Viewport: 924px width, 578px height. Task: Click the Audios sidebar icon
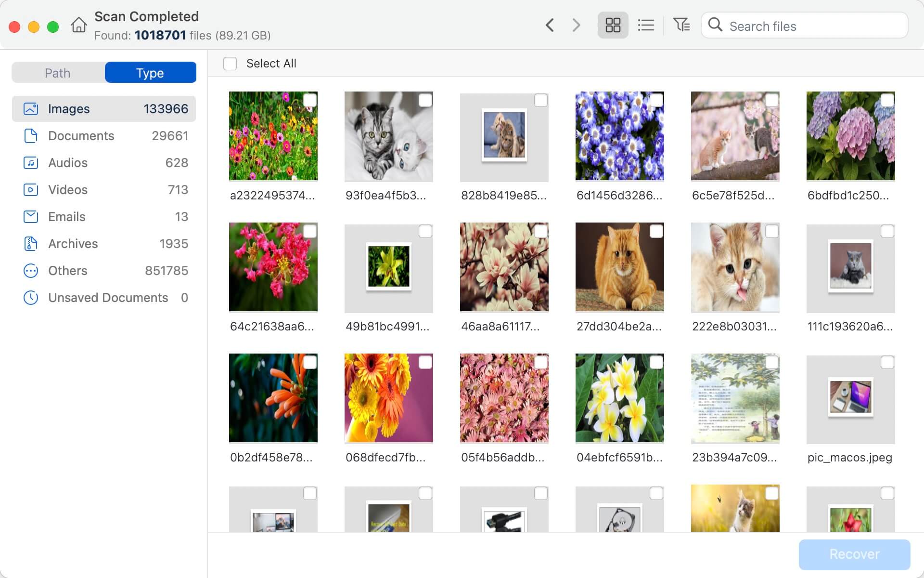pyautogui.click(x=31, y=163)
